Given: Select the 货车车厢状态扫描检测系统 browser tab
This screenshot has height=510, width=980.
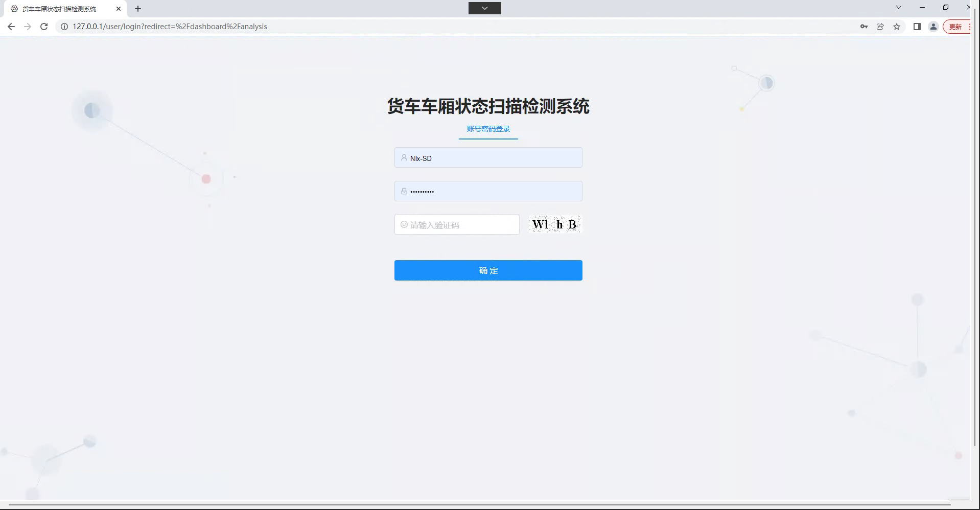Looking at the screenshot, I should (x=59, y=9).
